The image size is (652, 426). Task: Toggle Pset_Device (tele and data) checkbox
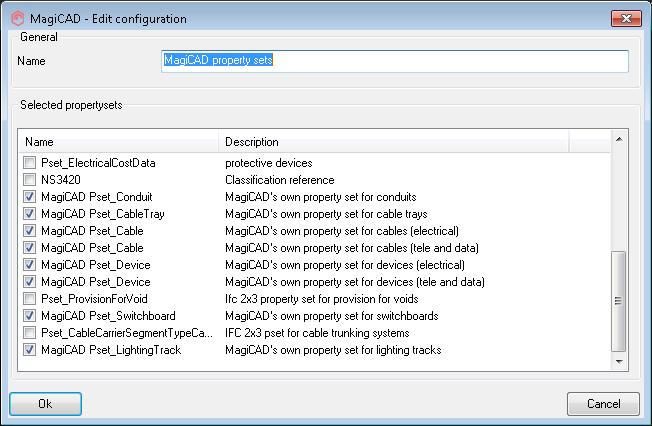(x=30, y=282)
